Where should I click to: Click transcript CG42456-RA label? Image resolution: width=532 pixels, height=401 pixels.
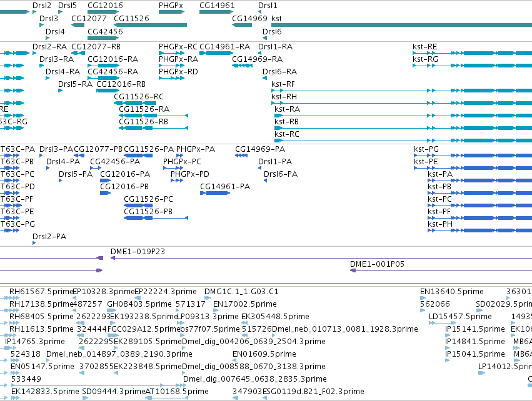coord(113,72)
